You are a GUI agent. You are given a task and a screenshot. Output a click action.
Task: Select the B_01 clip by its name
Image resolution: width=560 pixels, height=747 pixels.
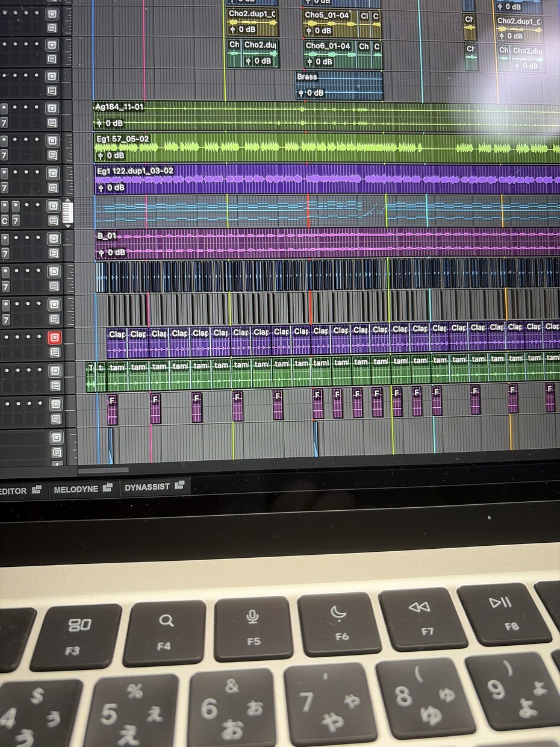[106, 236]
